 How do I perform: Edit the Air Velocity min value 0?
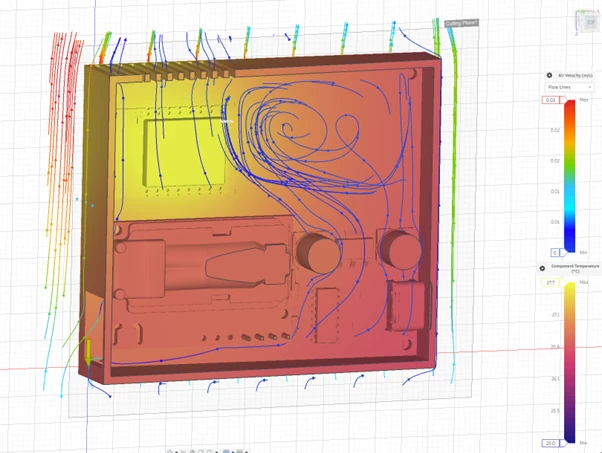tap(555, 252)
